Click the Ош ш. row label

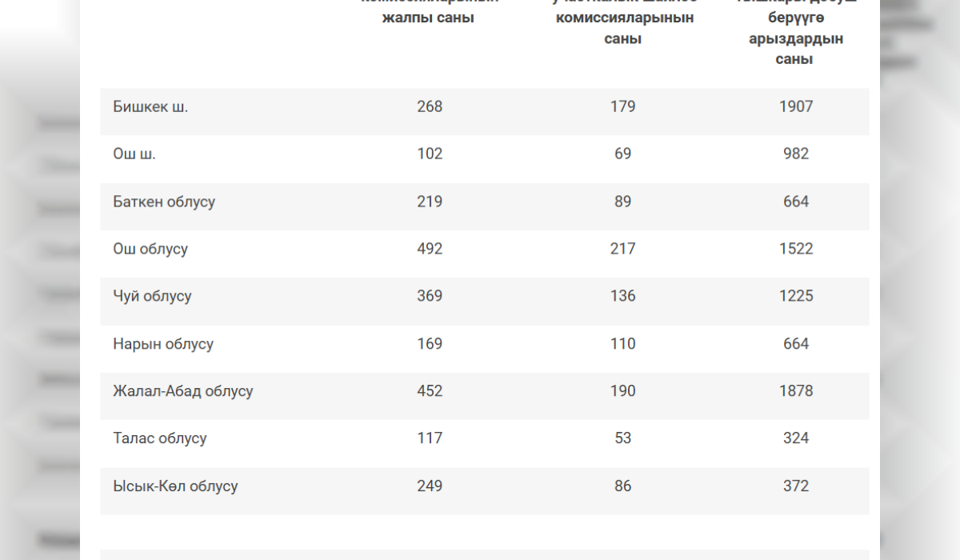point(134,154)
